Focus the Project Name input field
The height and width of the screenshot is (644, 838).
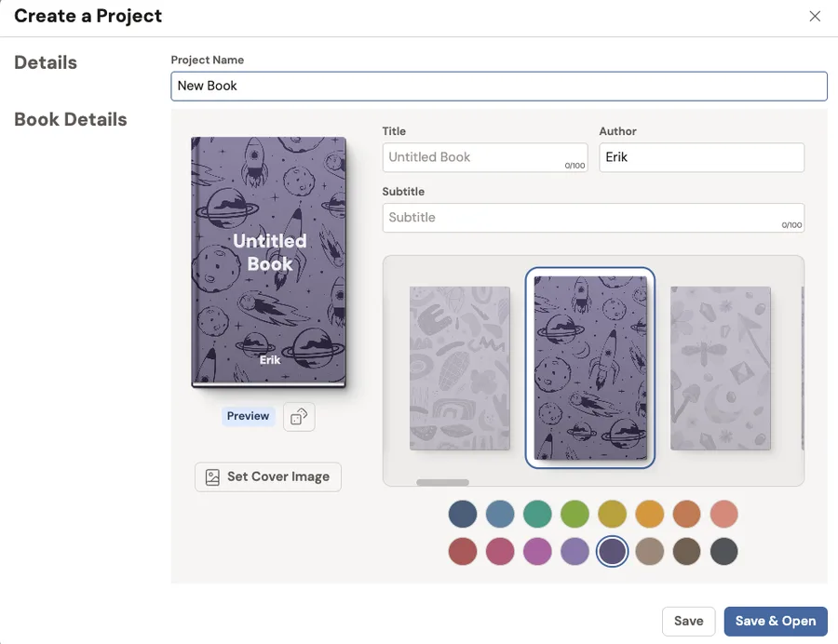499,86
